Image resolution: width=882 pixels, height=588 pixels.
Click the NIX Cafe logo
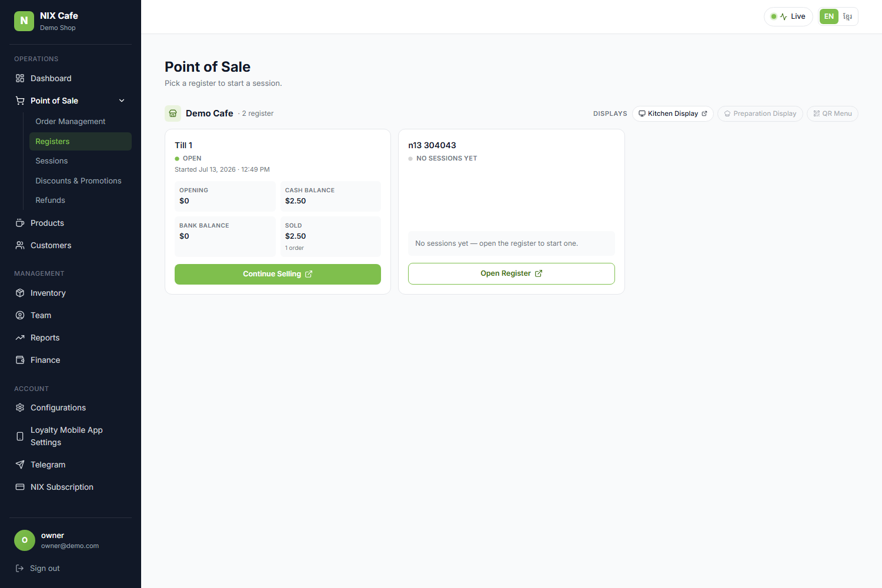click(24, 21)
